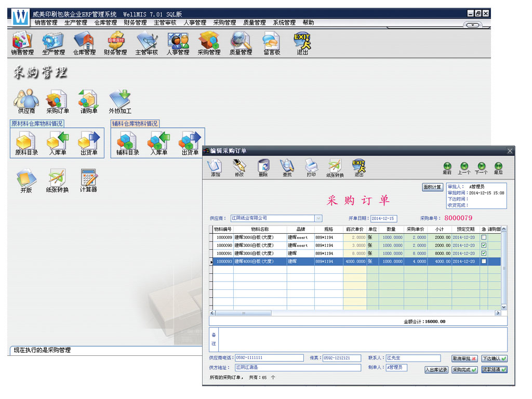
Task: Toggle the 急 checkbox for item 1000091
Action: 484,253
